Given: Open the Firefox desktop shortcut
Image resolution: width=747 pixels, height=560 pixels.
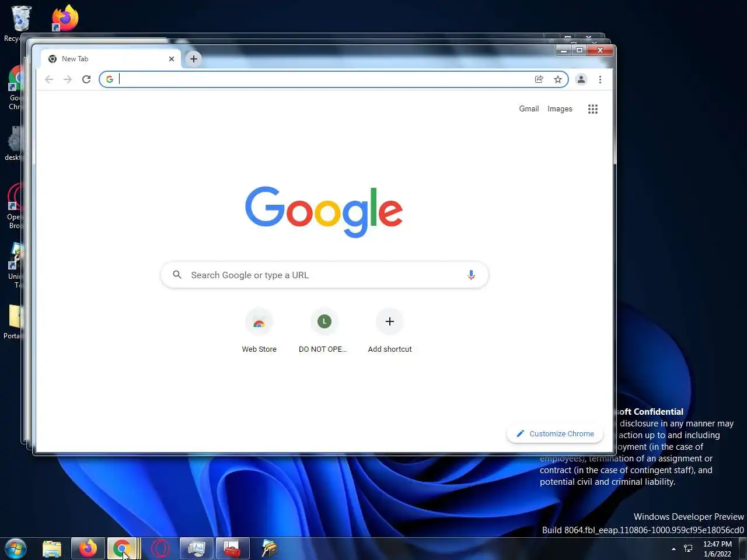Looking at the screenshot, I should (65, 18).
